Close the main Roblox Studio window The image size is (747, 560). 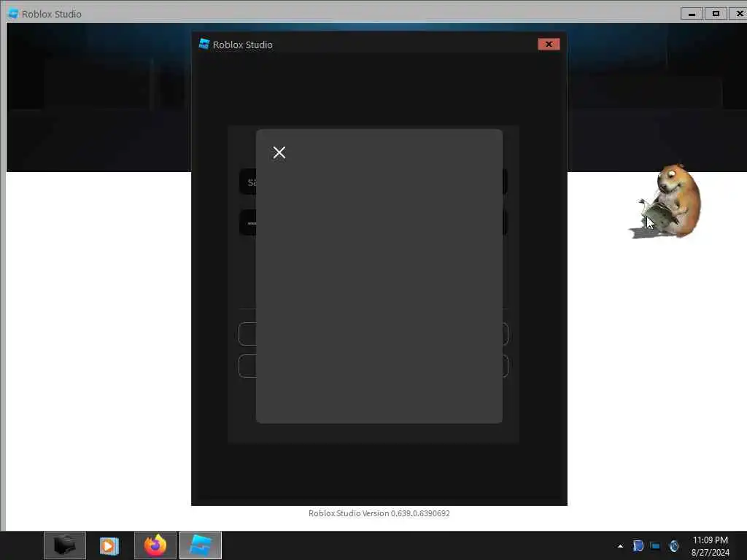click(x=739, y=14)
